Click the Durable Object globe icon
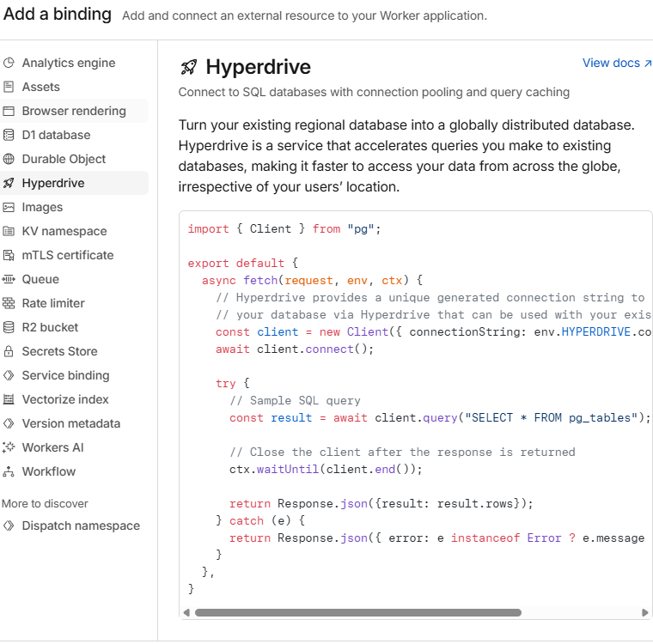The image size is (653, 644). [x=9, y=159]
